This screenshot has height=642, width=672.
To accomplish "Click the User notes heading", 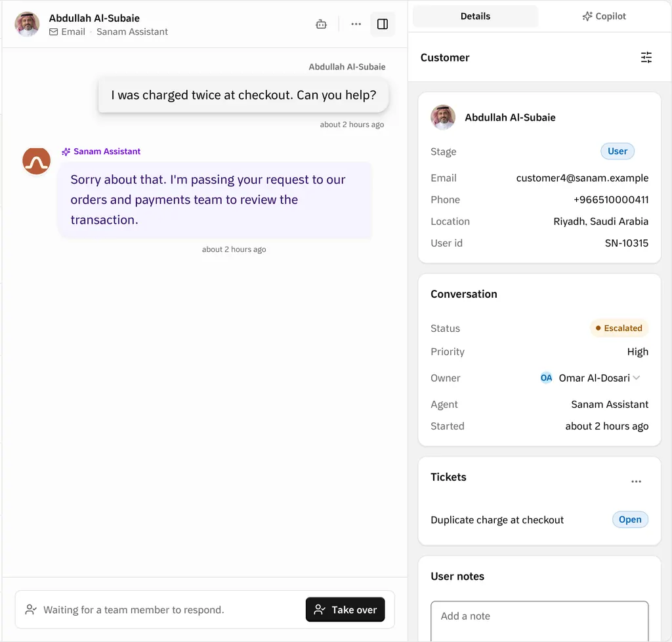I will pyautogui.click(x=457, y=576).
